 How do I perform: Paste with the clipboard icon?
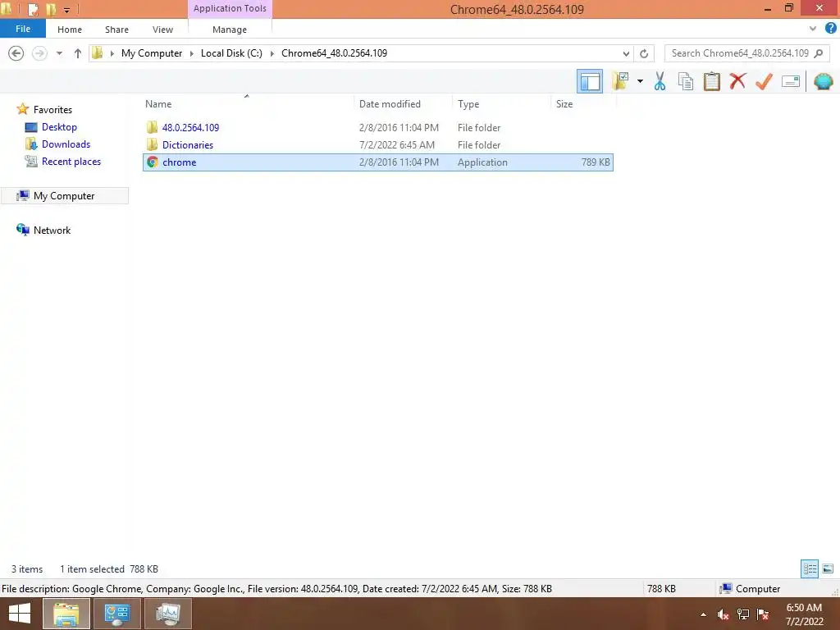[x=711, y=81]
